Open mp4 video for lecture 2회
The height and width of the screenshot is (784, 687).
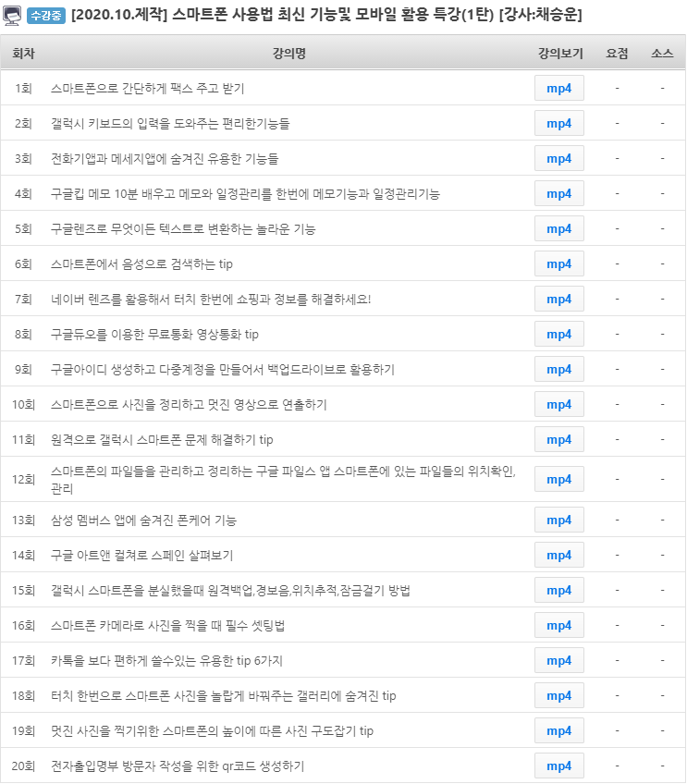point(559,123)
